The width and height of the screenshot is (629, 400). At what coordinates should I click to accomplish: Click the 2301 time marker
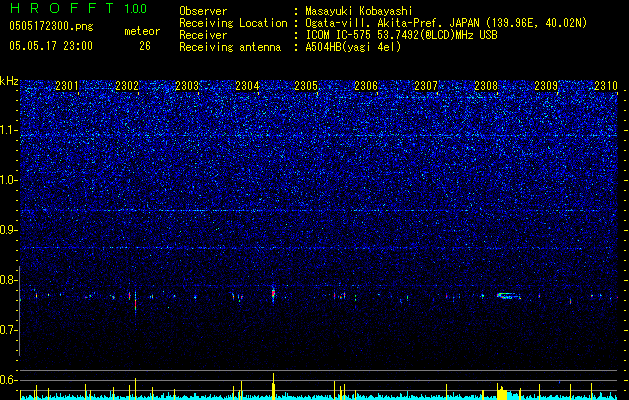click(67, 85)
